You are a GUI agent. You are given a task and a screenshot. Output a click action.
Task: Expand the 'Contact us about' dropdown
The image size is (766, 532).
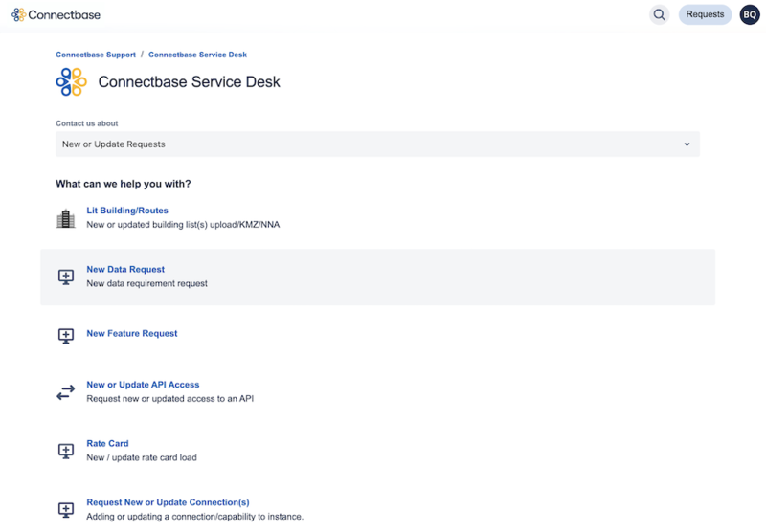coord(377,144)
